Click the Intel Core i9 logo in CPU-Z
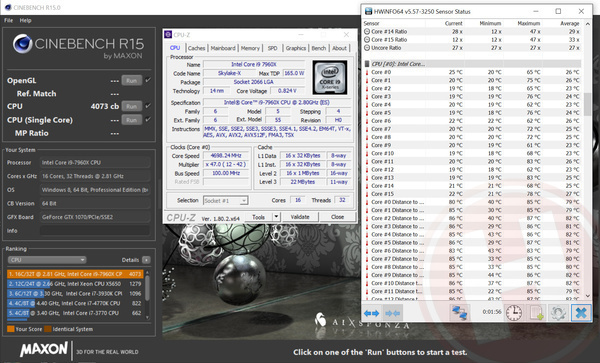This screenshot has height=363, width=600. pos(330,77)
